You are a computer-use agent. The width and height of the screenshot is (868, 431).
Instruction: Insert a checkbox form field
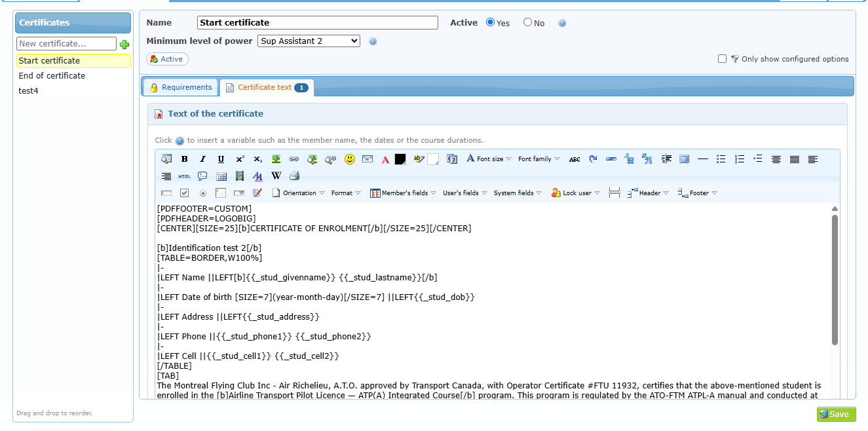[x=185, y=193]
